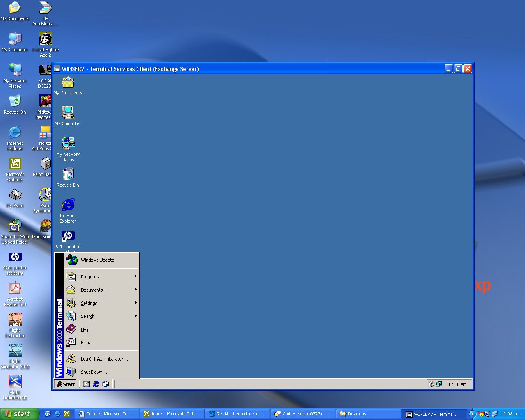Click the green XP start button
Image resolution: width=525 pixels, height=420 pixels.
pyautogui.click(x=19, y=414)
